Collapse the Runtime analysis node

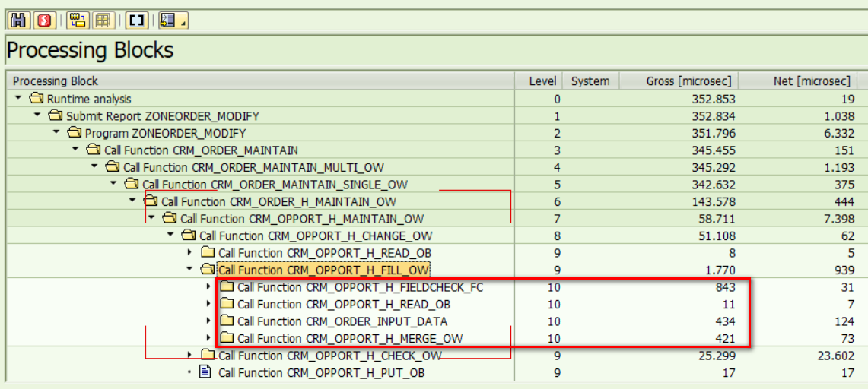[19, 99]
